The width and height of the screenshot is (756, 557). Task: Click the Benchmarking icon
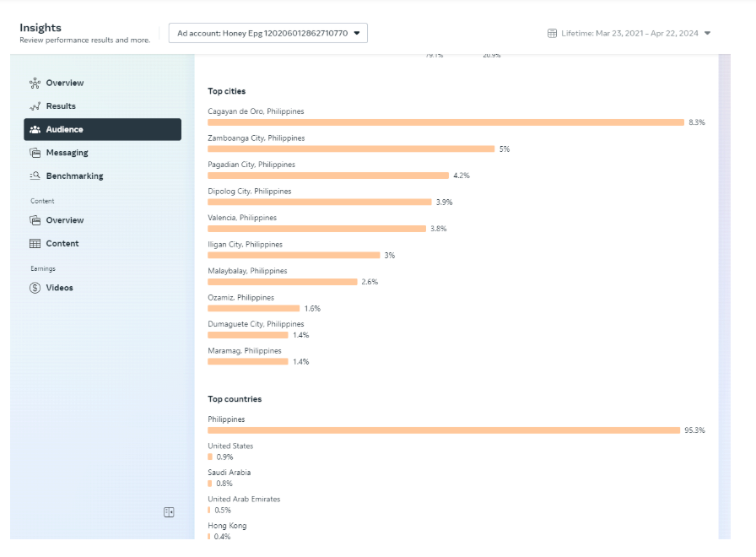tap(35, 176)
